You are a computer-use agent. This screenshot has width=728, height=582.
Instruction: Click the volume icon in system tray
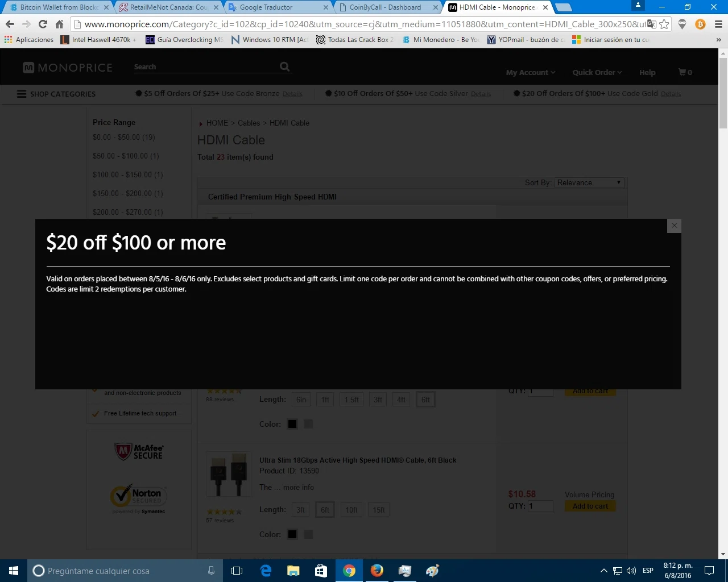tap(631, 571)
